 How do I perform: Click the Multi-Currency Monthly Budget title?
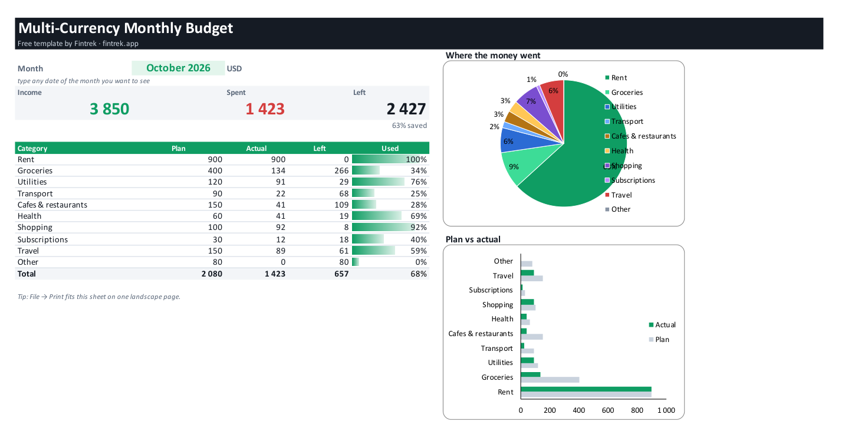(x=126, y=28)
